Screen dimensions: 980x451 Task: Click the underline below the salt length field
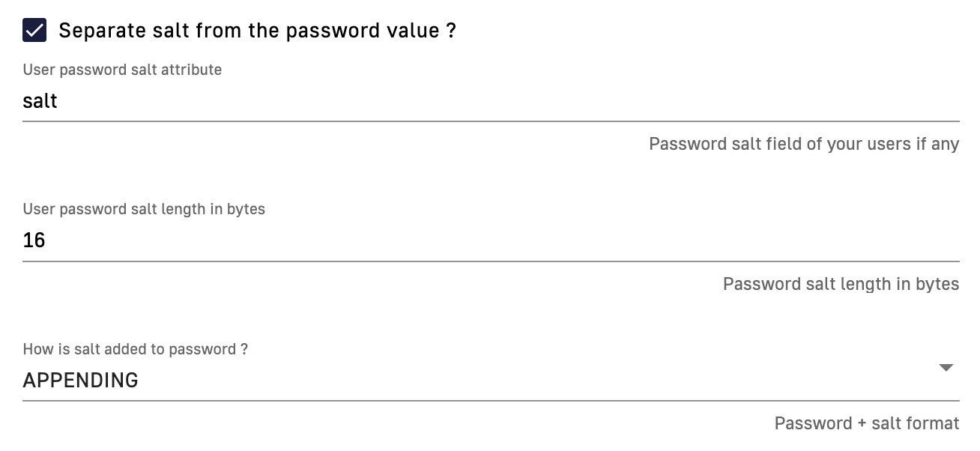[x=491, y=261]
